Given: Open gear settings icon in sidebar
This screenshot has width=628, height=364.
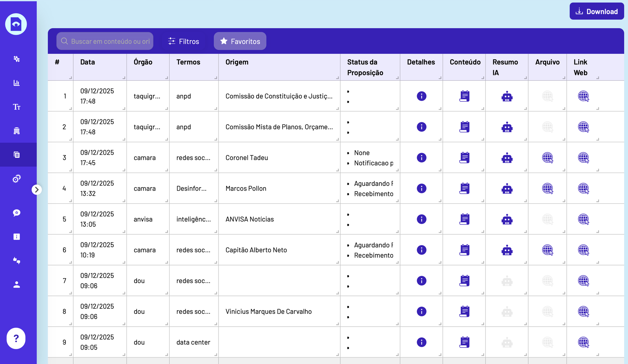Looking at the screenshot, I should click(17, 179).
